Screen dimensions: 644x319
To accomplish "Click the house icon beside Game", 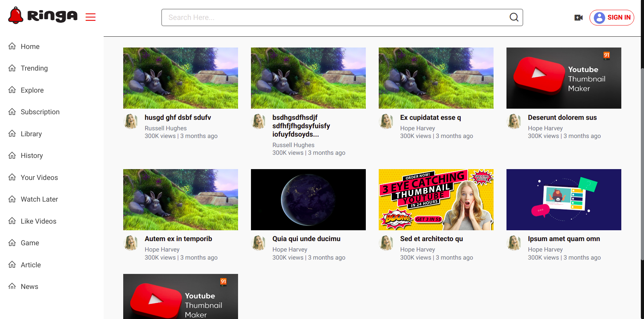I will click(x=12, y=242).
